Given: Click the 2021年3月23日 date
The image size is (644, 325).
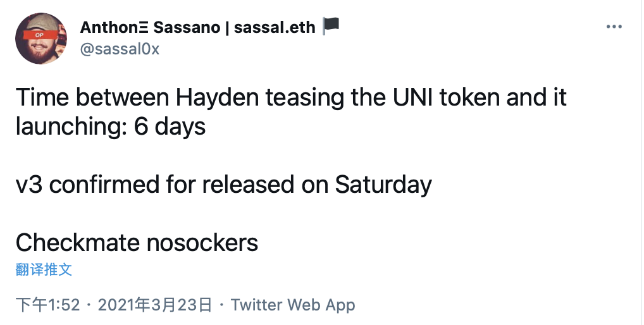Looking at the screenshot, I should pyautogui.click(x=155, y=305).
